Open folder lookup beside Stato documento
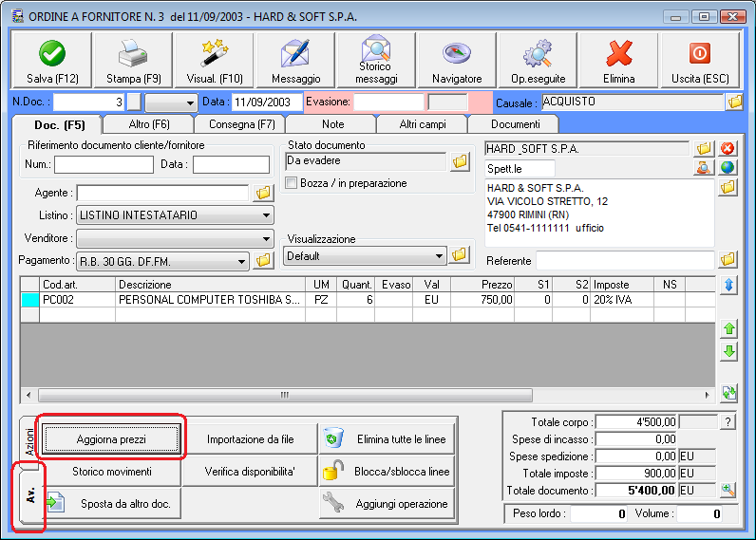This screenshot has height=540, width=756. 460,162
